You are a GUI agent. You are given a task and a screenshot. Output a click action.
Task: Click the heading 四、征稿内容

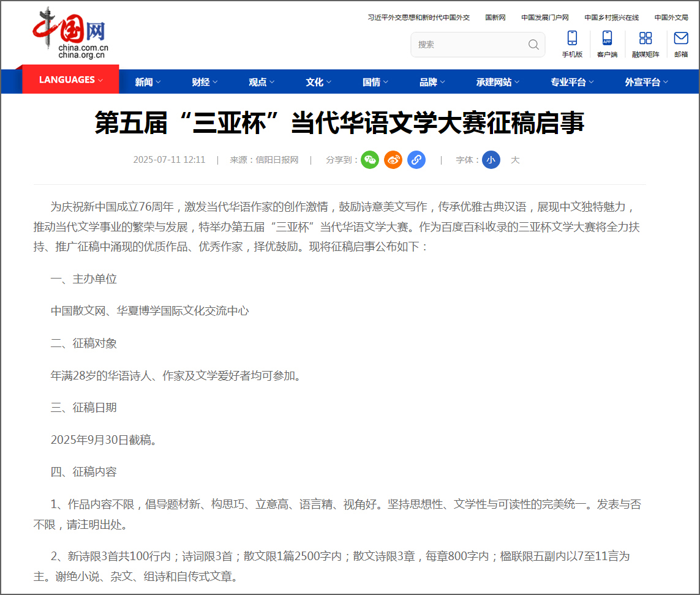click(x=83, y=472)
